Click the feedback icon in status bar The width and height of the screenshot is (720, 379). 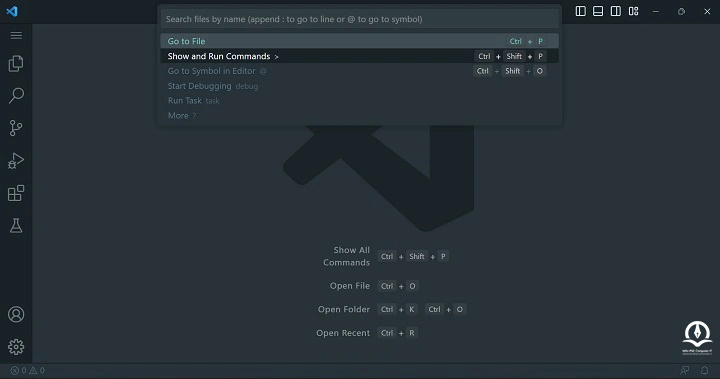pos(685,370)
